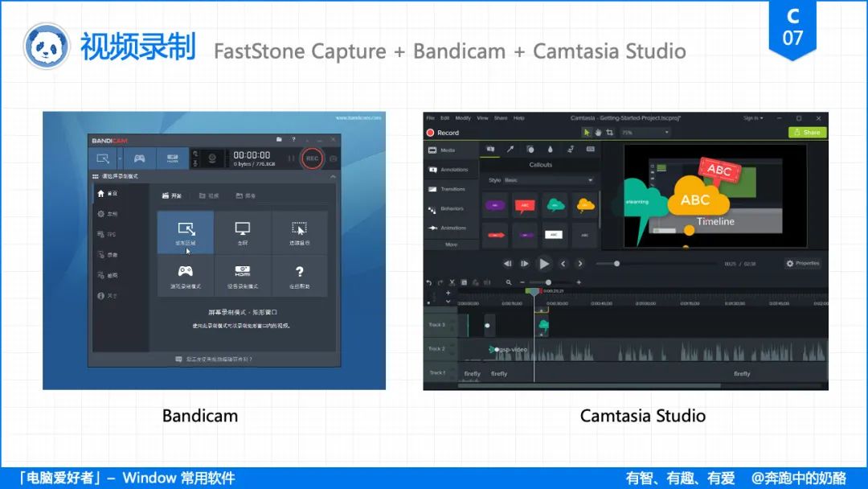Open screen mode dropdown arrow in Bandicam toolbar
This screenshot has height=489, width=868.
click(x=120, y=158)
